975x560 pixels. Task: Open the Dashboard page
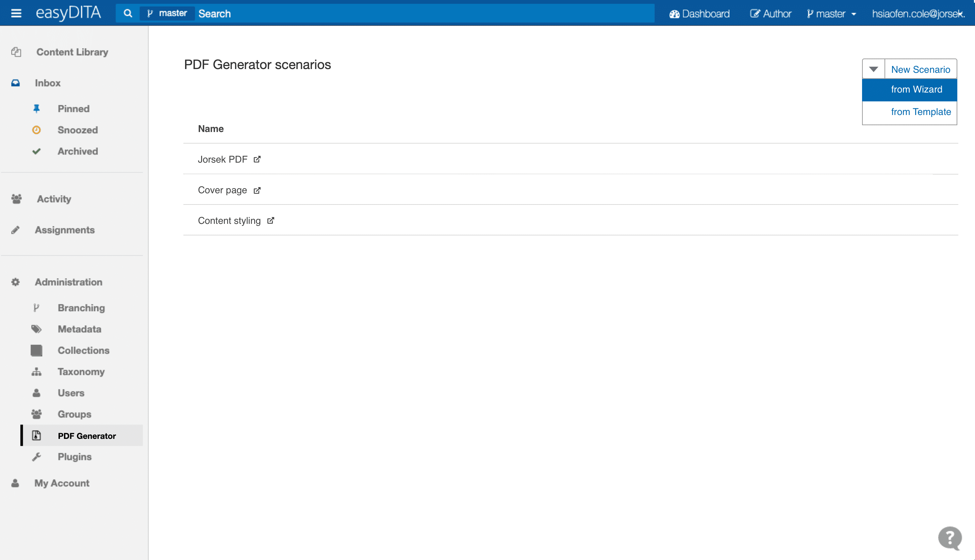point(699,14)
